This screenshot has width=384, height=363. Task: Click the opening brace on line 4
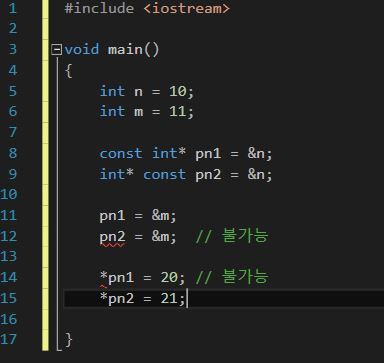[x=68, y=71]
